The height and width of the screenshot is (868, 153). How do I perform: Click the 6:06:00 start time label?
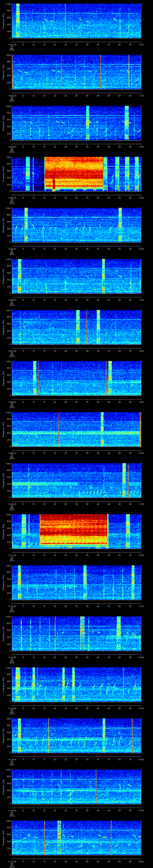coord(12,300)
